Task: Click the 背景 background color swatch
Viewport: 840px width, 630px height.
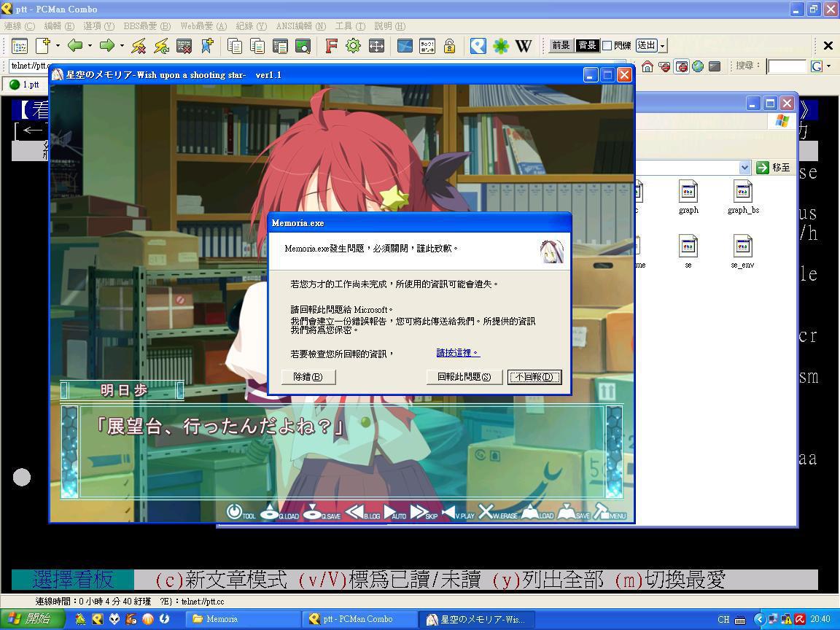Action: tap(587, 45)
